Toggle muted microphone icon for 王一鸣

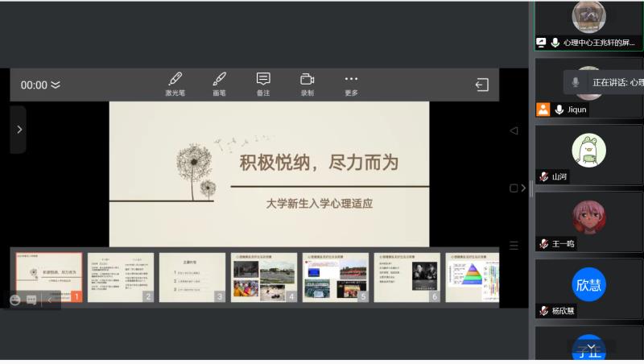point(544,243)
